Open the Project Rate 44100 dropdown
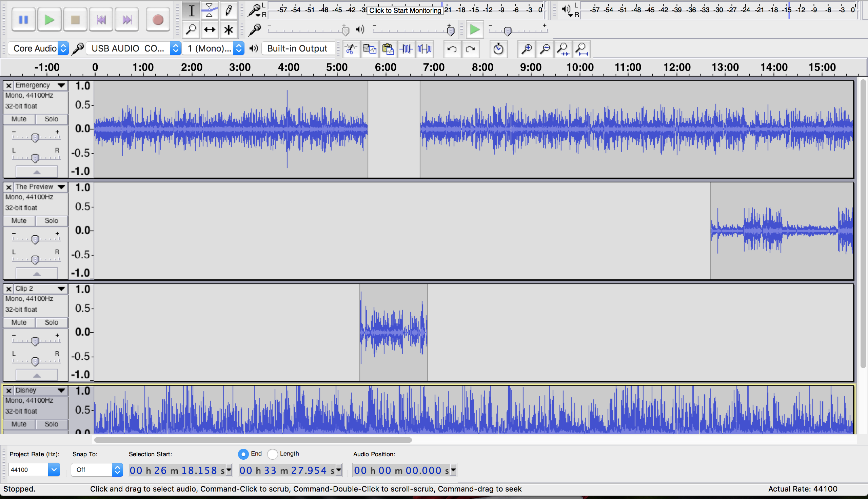 34,470
